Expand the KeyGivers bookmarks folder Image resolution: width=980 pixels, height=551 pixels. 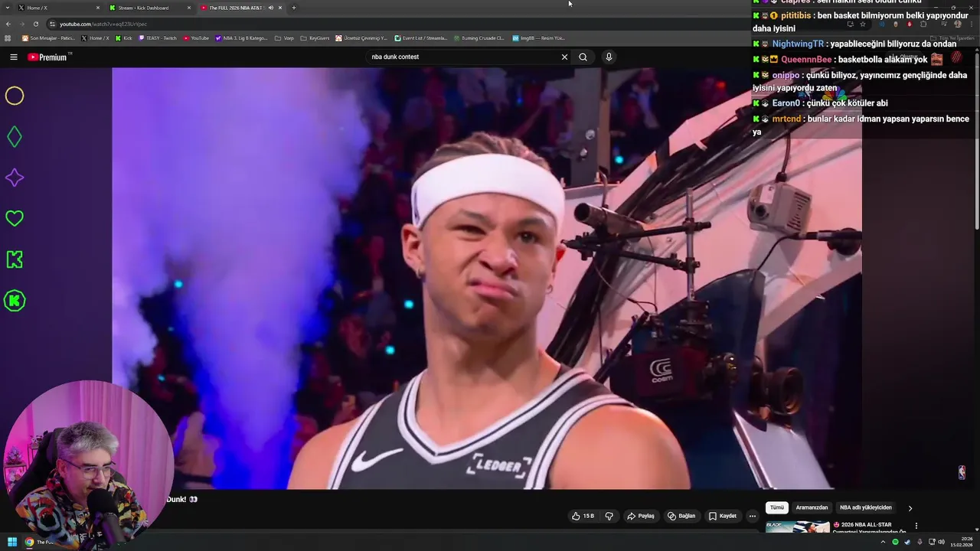315,37
